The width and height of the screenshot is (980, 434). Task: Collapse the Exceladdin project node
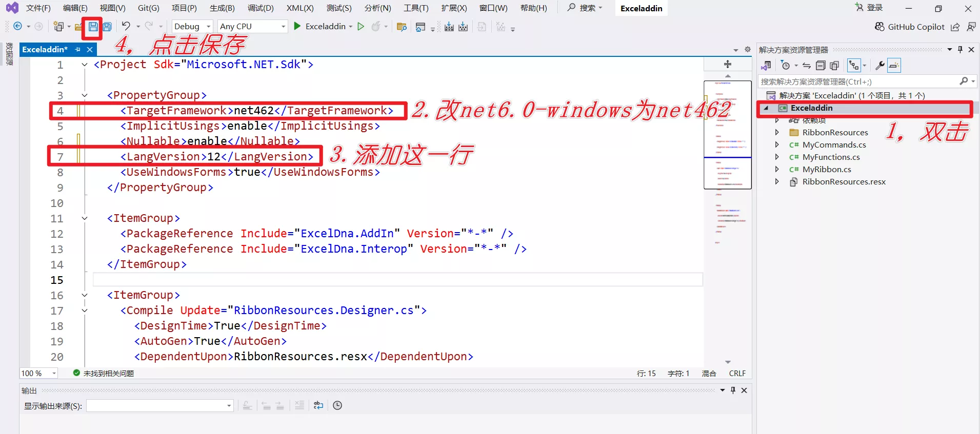click(766, 108)
